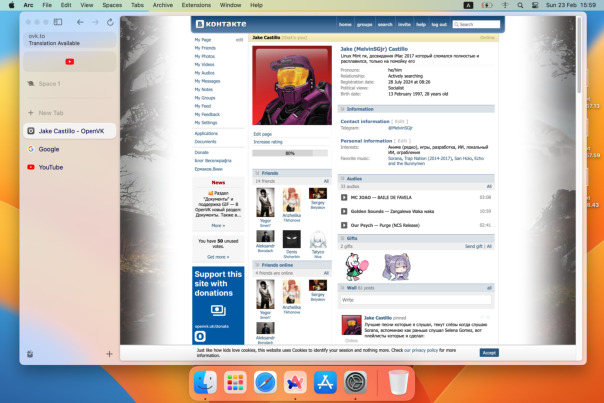Click the wall Write input field

pyautogui.click(x=416, y=299)
